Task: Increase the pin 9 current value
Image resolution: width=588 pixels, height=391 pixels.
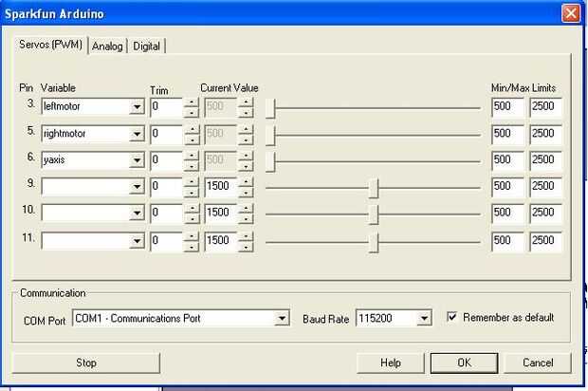Action: coord(246,182)
